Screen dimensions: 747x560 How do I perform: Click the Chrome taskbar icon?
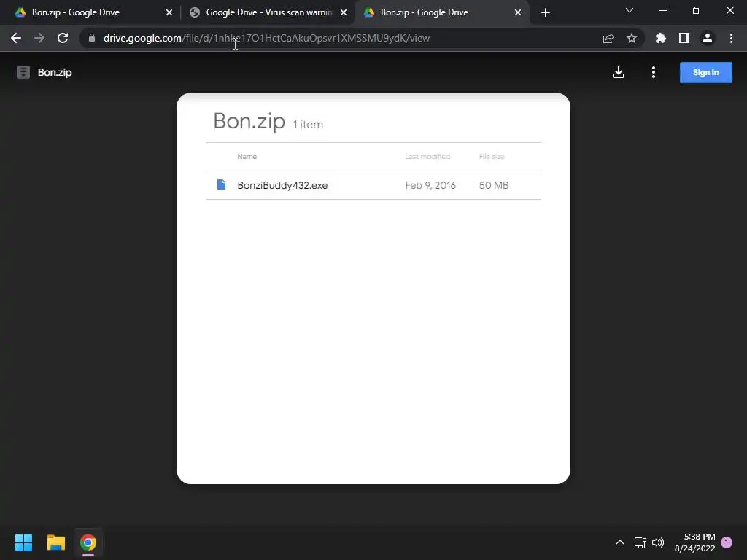tap(88, 542)
